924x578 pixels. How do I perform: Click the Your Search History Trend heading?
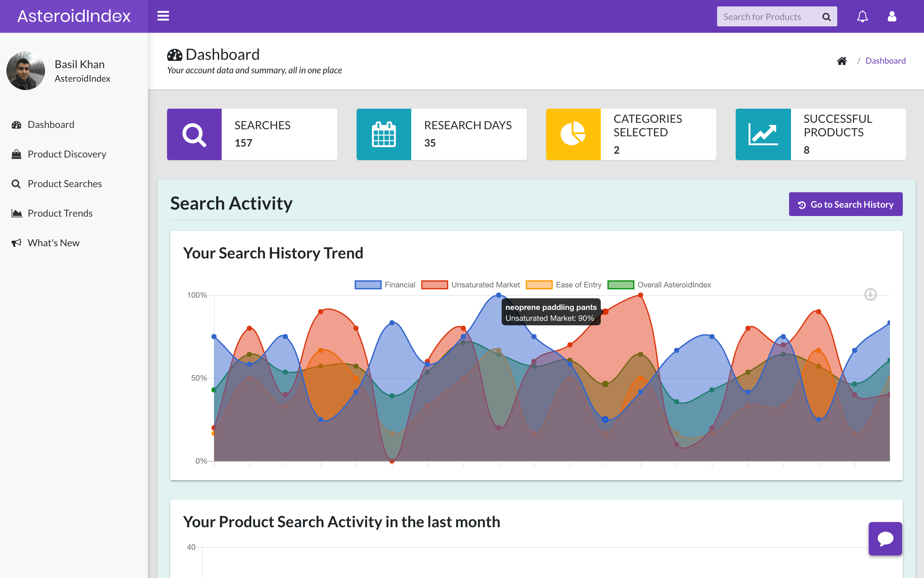(273, 253)
